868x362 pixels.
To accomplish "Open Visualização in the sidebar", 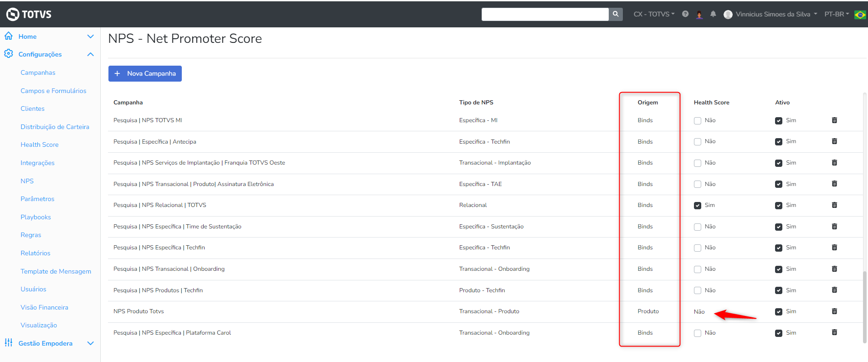I will [x=39, y=325].
